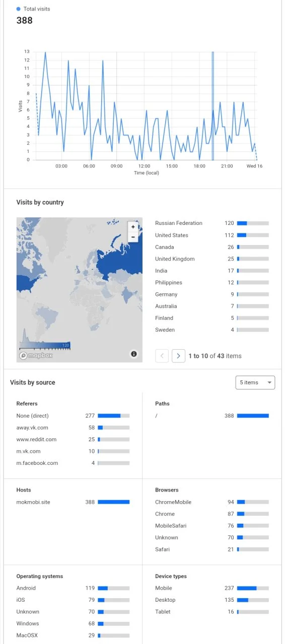Click MobileSafari browser row
The width and height of the screenshot is (285, 644).
212,526
